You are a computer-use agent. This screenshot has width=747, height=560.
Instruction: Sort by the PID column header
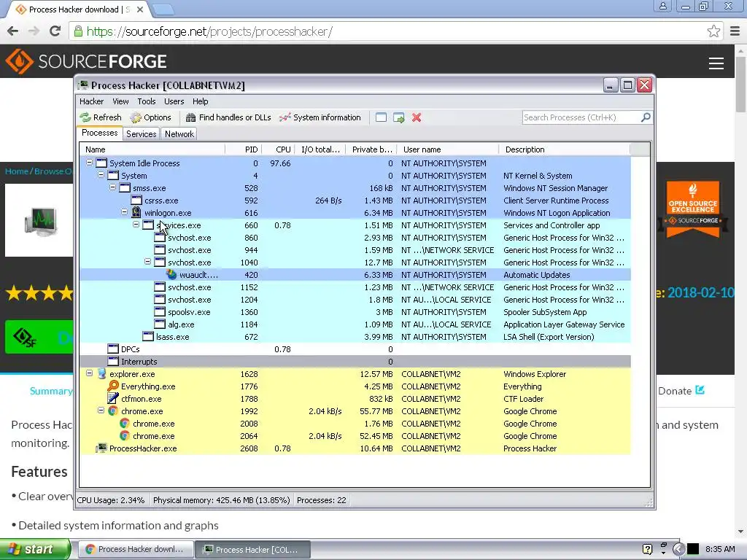243,149
